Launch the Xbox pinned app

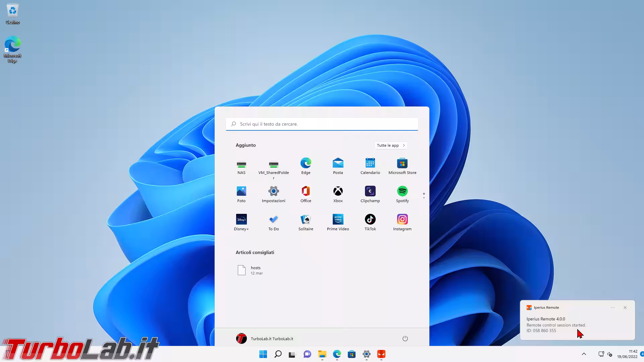338,191
